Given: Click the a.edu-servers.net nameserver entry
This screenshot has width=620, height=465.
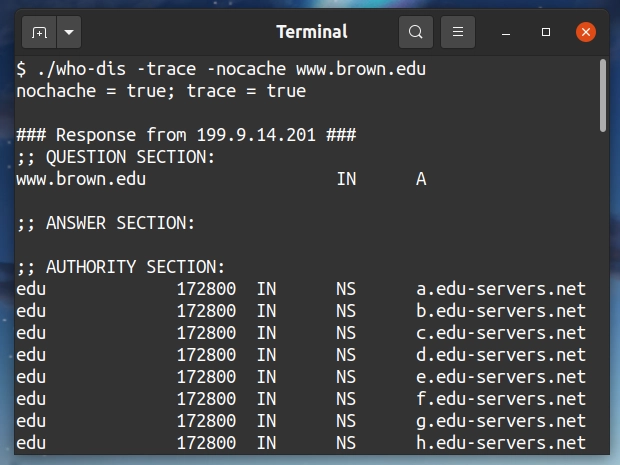Looking at the screenshot, I should coord(500,289).
